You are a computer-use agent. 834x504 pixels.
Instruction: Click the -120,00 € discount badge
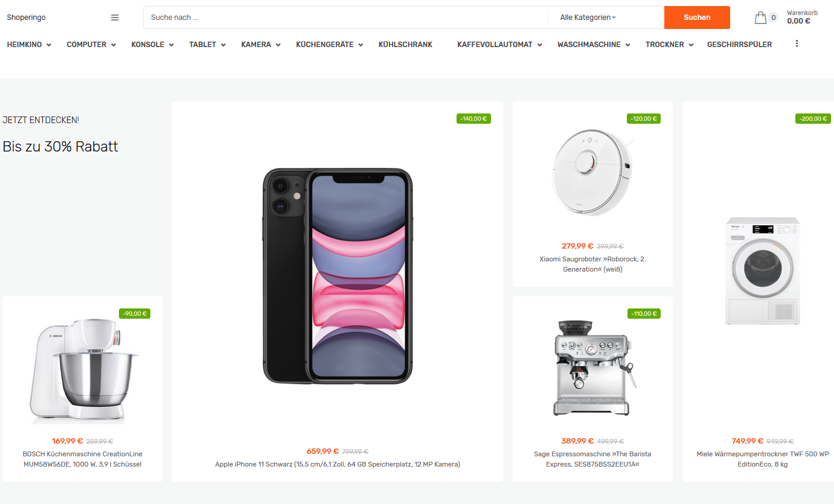(x=643, y=119)
